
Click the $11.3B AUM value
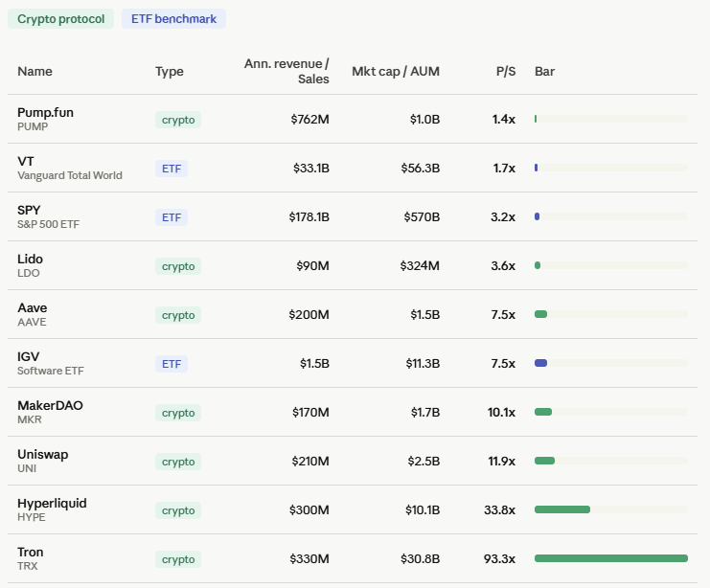(x=423, y=364)
